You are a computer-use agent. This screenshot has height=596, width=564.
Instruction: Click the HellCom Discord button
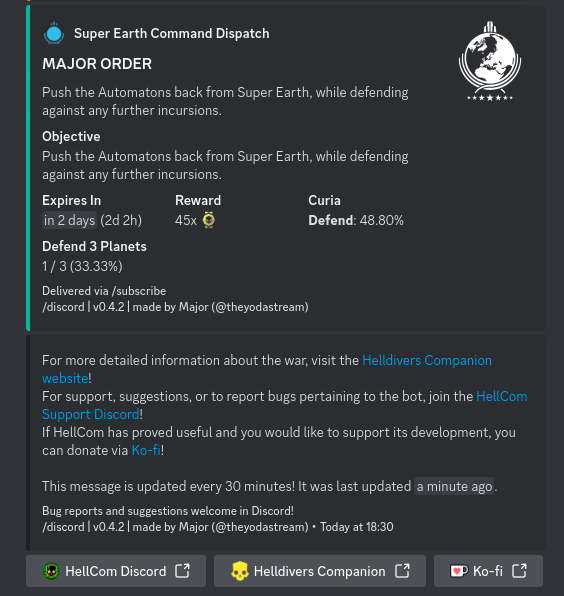pos(116,571)
